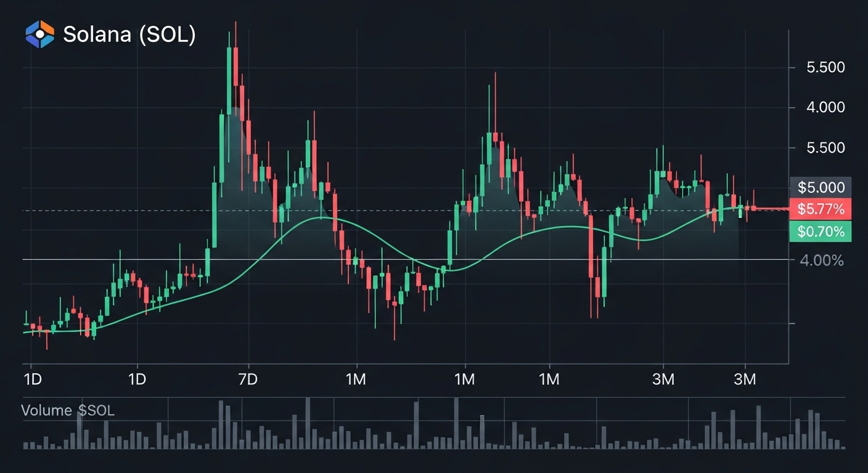
Task: Click the first bar in the volume histogram
Action: (26, 445)
